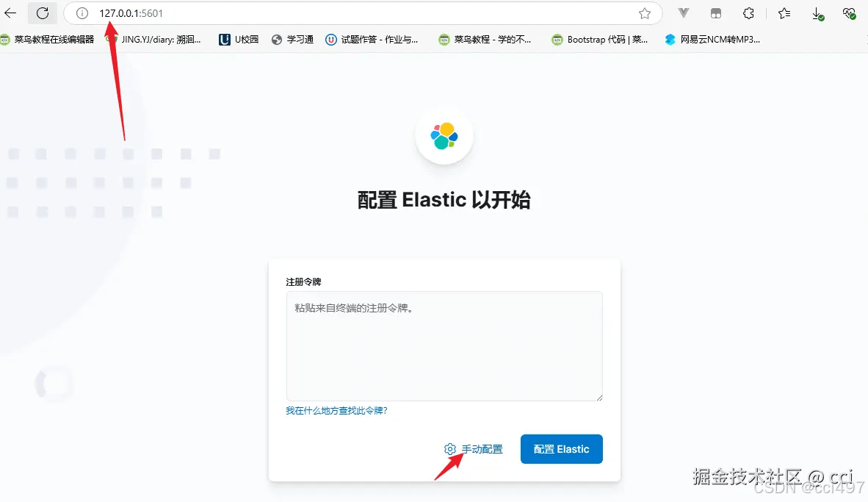Open the Bootstrap 代码 bookmark

click(599, 40)
